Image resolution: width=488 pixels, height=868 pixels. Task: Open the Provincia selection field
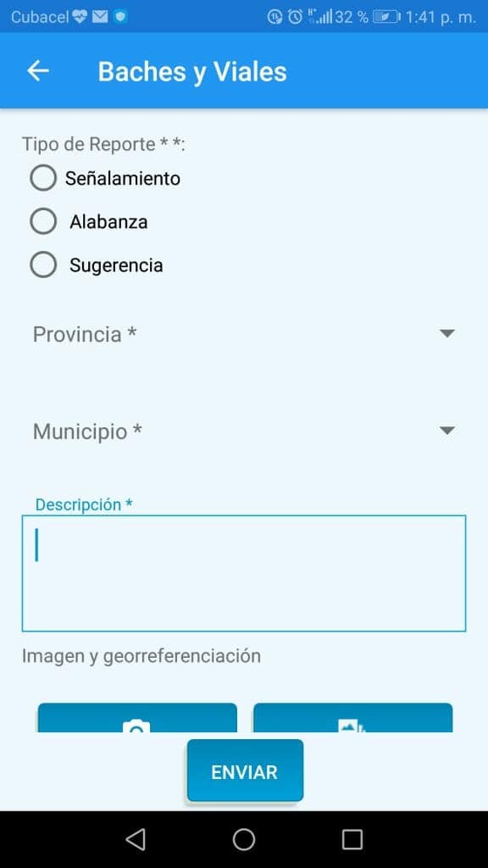[244, 334]
